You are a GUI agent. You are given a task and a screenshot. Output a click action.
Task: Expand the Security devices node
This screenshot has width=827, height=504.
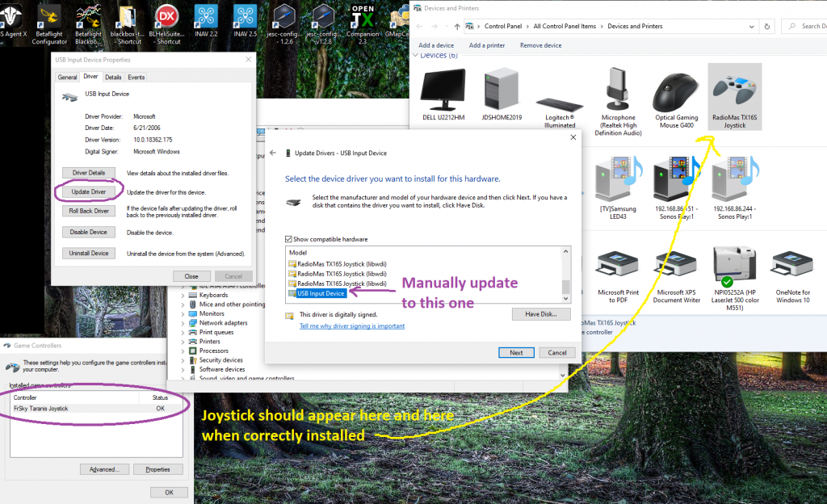[x=183, y=360]
